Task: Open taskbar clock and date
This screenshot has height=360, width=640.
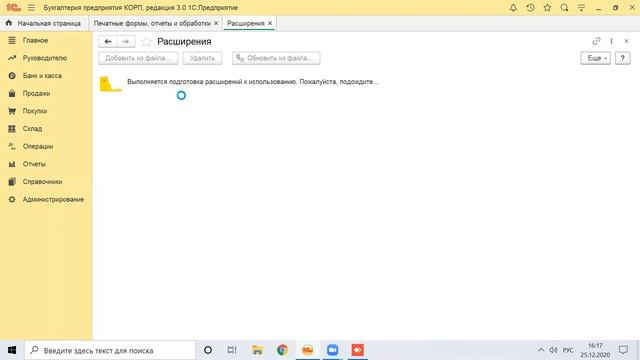Action: [595, 350]
